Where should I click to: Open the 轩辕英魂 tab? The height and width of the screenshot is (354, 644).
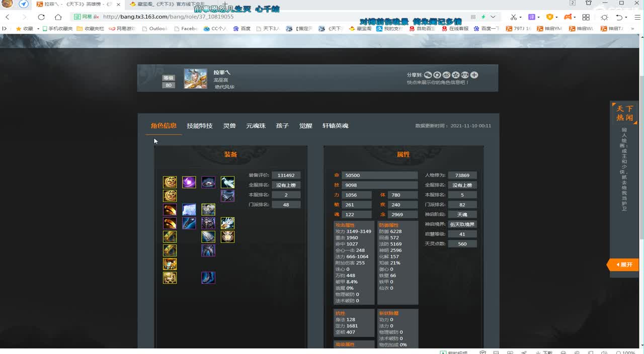(336, 126)
